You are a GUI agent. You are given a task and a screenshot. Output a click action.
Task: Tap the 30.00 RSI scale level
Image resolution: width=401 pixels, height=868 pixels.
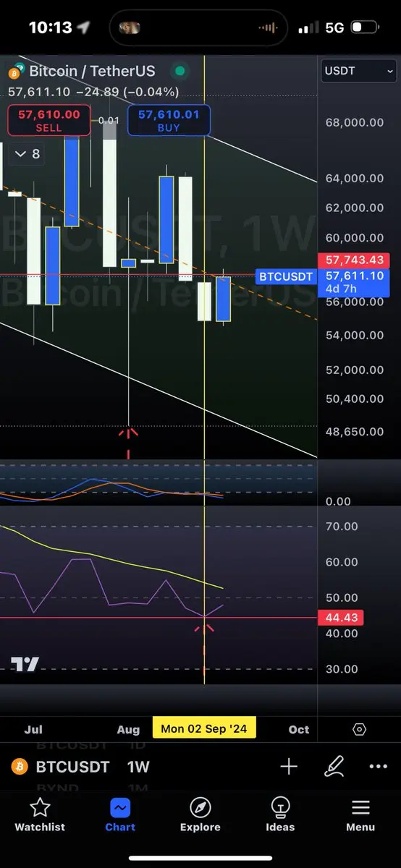point(341,669)
